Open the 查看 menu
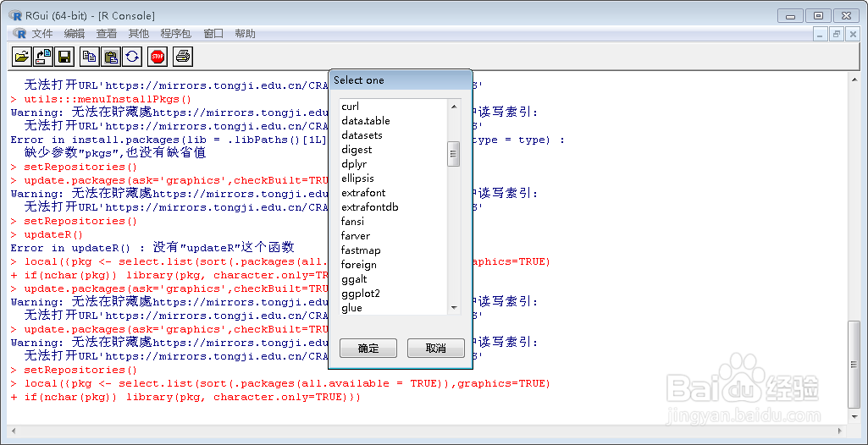 (x=107, y=34)
